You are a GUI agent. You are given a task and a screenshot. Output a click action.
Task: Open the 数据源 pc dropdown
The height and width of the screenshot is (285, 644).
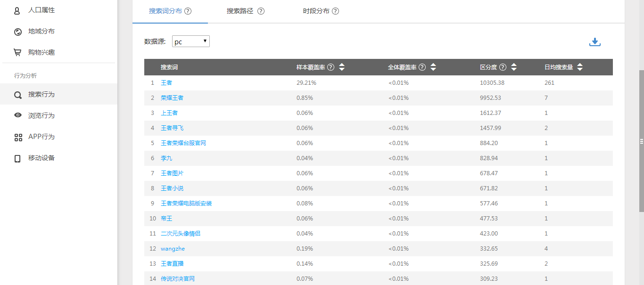190,41
